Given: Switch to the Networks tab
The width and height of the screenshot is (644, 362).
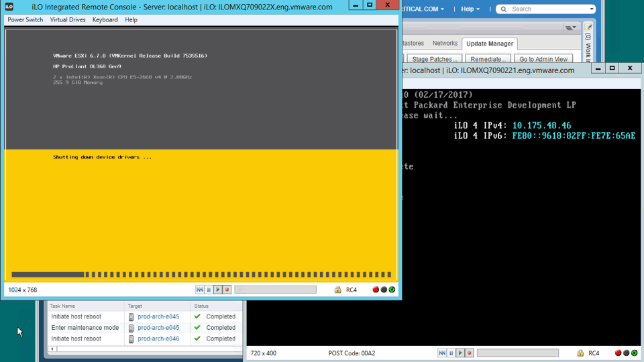Looking at the screenshot, I should click(445, 44).
